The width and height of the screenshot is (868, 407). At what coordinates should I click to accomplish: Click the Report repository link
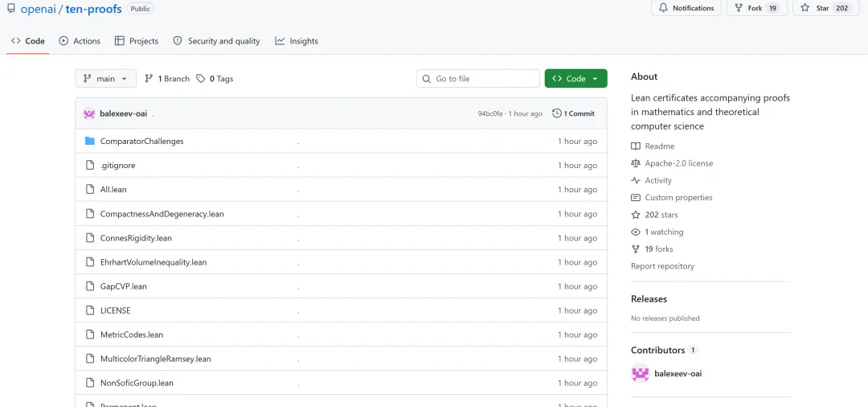[x=662, y=266]
